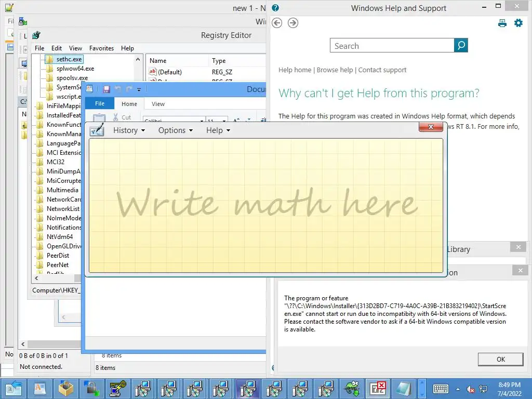Select the Multimedia registry key
This screenshot has width=532, height=399.
coord(62,190)
